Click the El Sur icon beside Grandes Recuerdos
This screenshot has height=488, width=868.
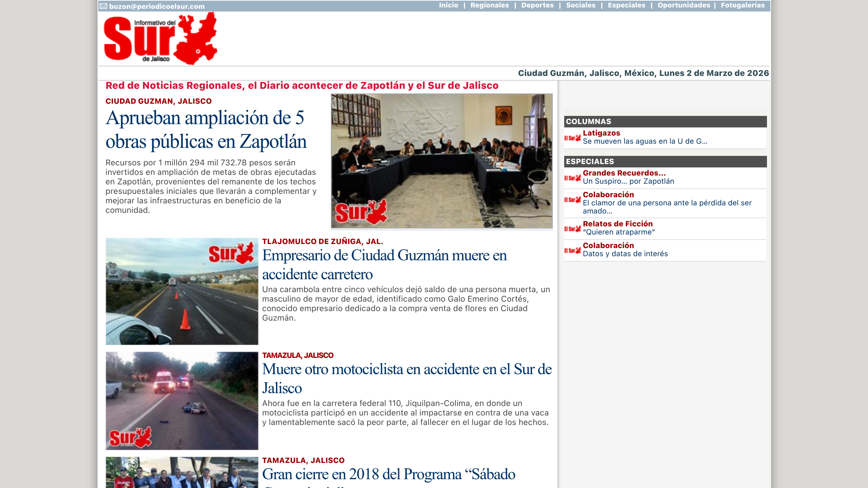572,178
